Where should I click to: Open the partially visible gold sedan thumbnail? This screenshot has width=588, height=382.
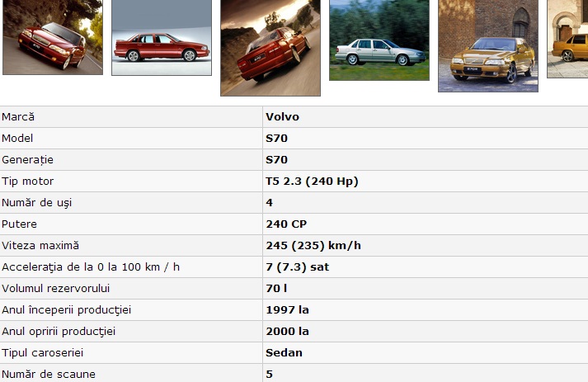pos(567,39)
